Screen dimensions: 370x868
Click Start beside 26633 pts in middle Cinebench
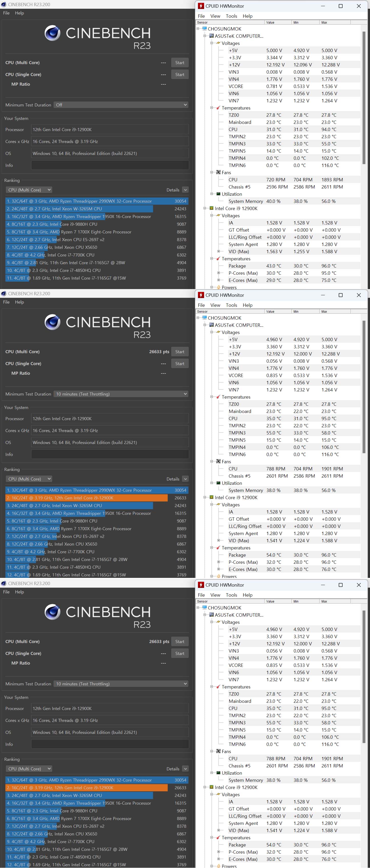coord(179,351)
